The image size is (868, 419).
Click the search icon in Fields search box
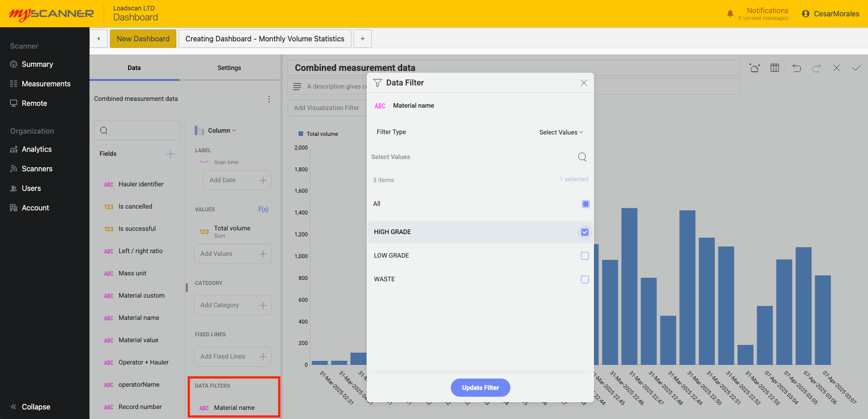click(x=104, y=130)
